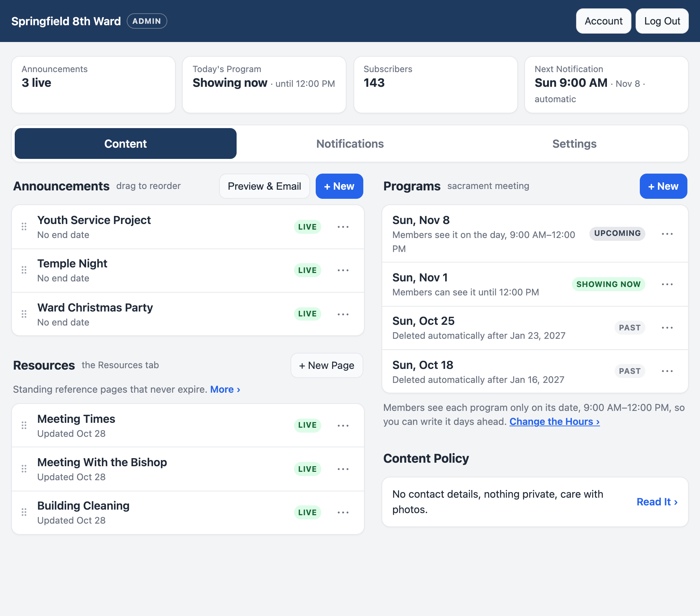Open the Meeting Times resource page
Image resolution: width=700 pixels, height=616 pixels.
(76, 419)
